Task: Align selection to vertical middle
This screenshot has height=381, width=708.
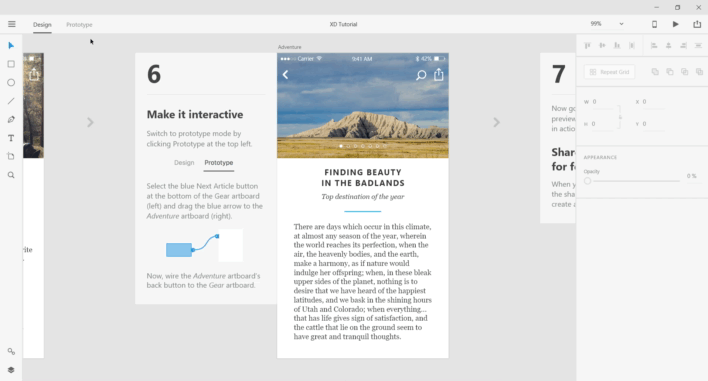Action: [602, 46]
